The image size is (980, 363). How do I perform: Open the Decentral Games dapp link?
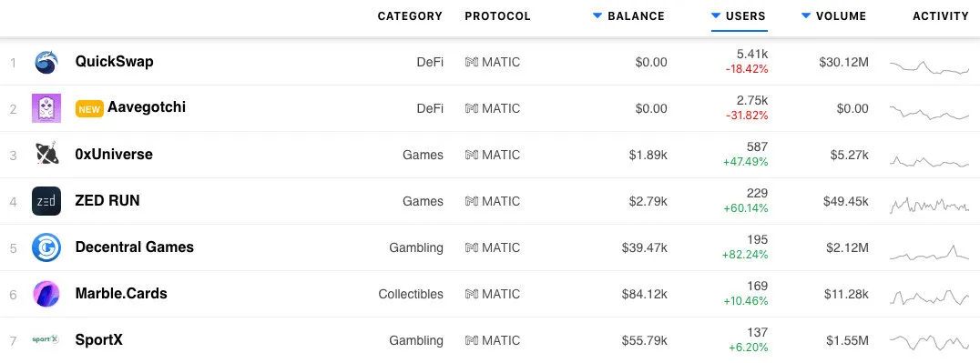point(135,247)
